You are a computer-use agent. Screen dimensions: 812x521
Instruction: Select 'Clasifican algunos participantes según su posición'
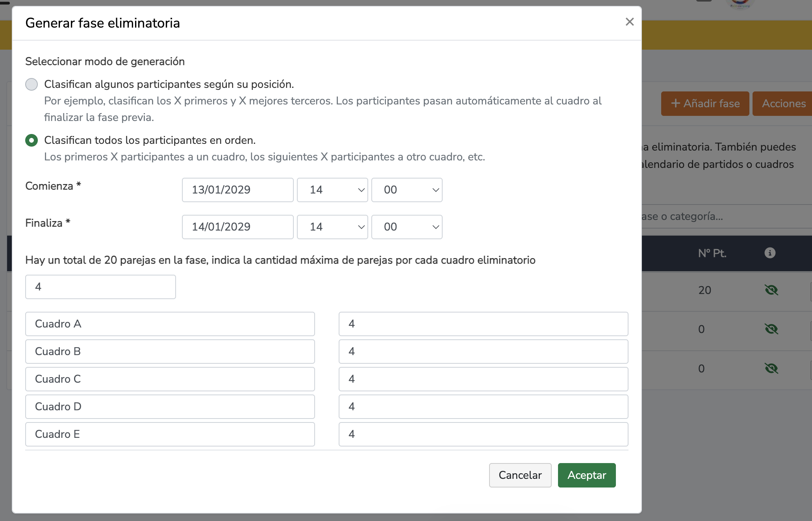click(32, 84)
